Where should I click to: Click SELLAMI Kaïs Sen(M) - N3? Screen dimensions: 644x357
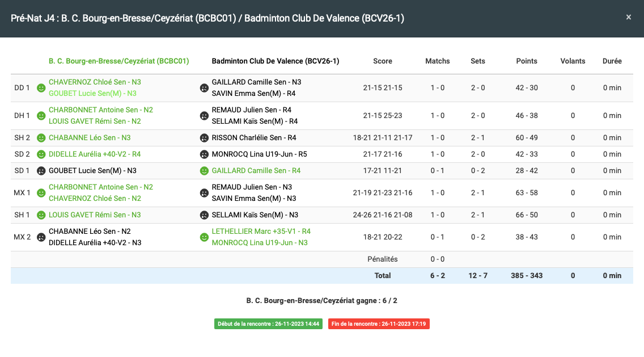tap(255, 215)
